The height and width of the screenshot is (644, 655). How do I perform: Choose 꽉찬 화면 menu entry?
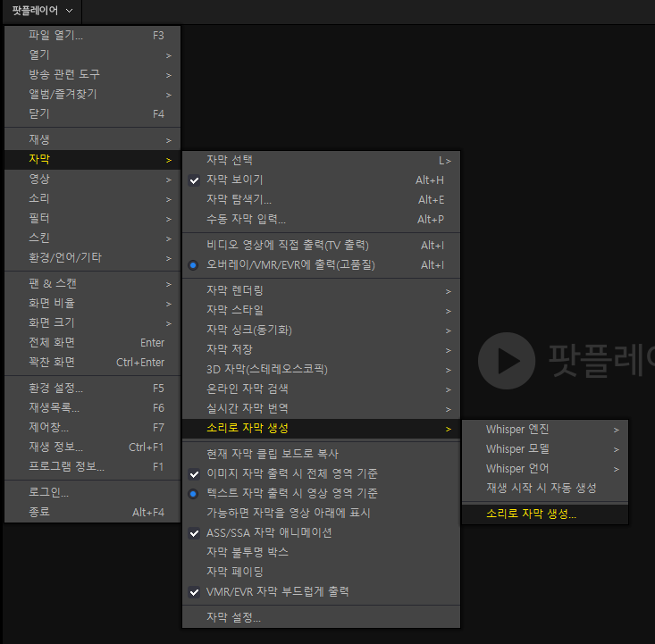tap(92, 362)
